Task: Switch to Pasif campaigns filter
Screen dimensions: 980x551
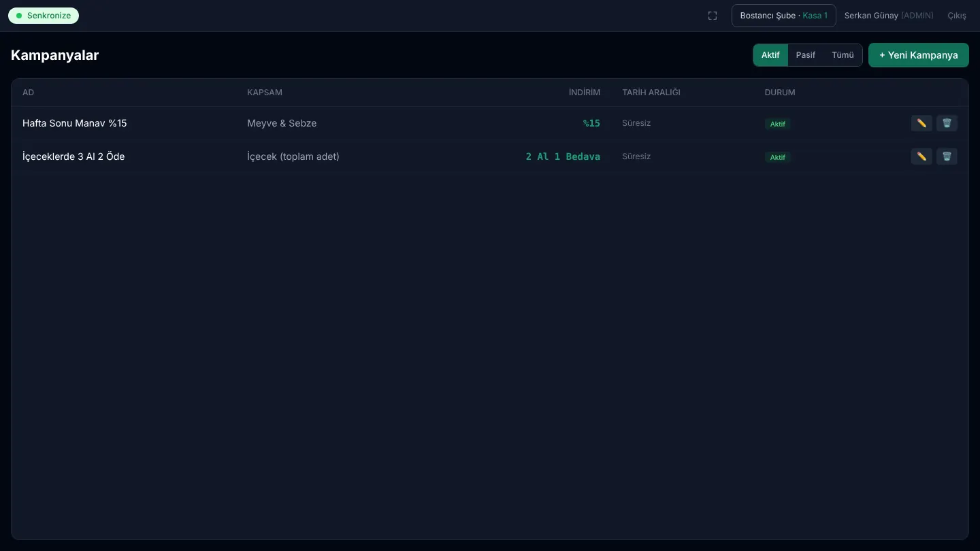Action: click(x=806, y=55)
